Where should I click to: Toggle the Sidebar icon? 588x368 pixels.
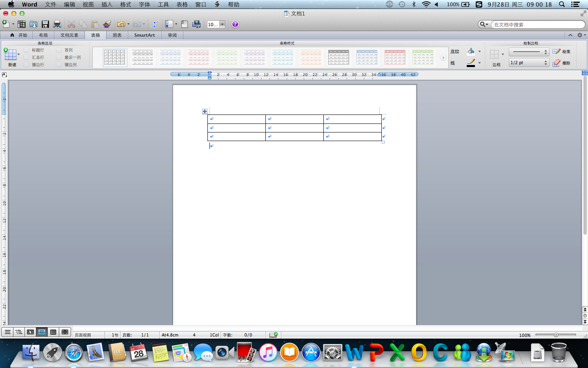[169, 24]
